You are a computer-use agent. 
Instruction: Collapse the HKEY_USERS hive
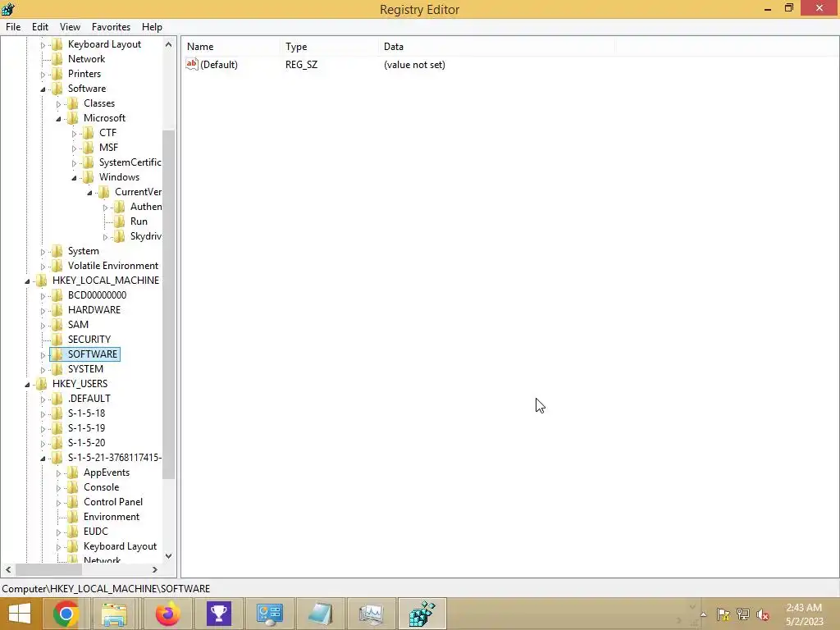(27, 385)
